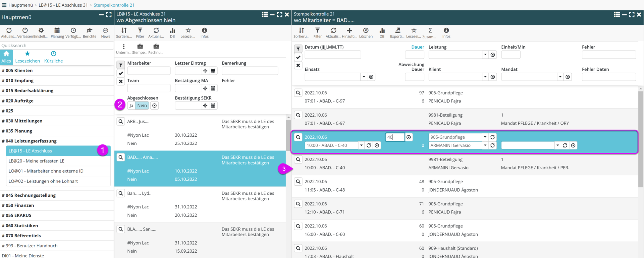Open the Einsatz filter dropdown
This screenshot has width=644, height=258.
(x=364, y=77)
